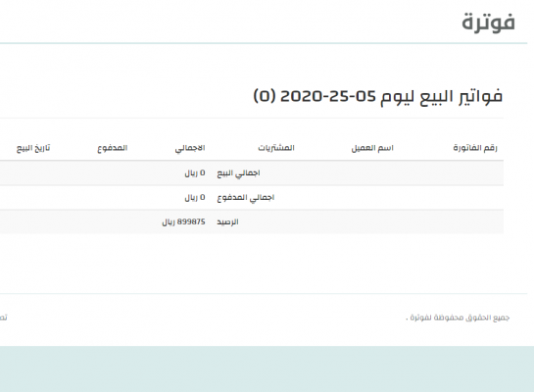The image size is (534, 392).
Task: Click the الاجمالي column header
Action: point(190,148)
